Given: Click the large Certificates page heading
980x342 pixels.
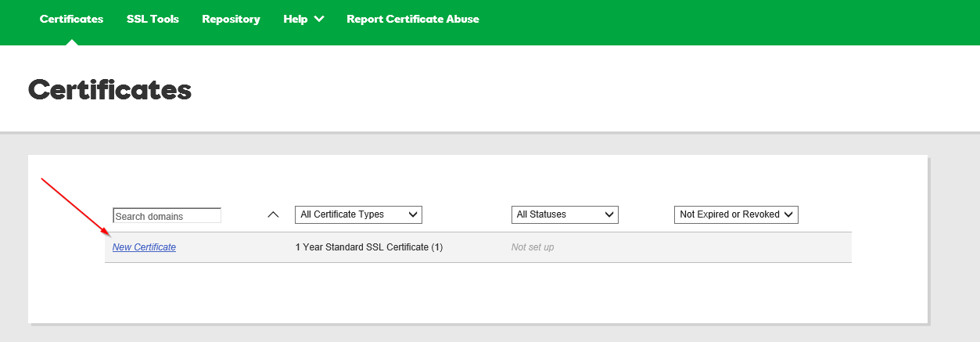Looking at the screenshot, I should (109, 90).
